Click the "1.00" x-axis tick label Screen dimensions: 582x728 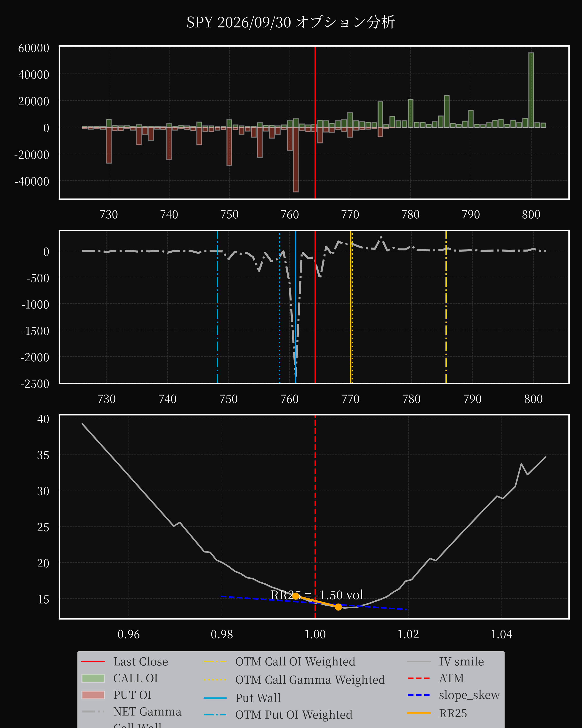coord(315,634)
